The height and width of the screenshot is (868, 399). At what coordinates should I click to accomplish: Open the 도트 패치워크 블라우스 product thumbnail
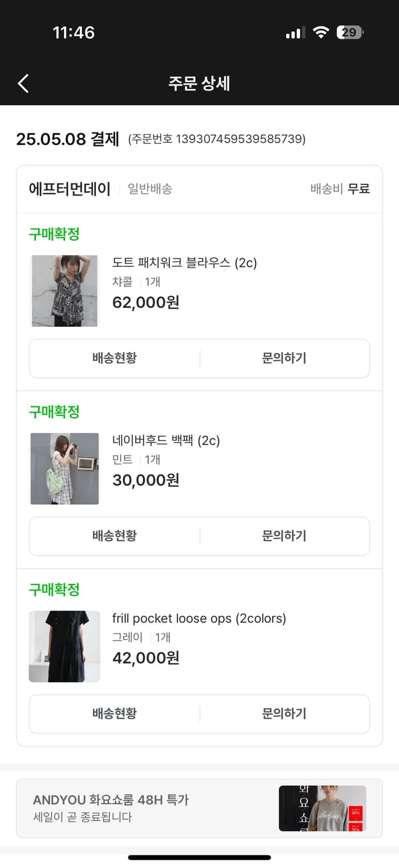[64, 290]
